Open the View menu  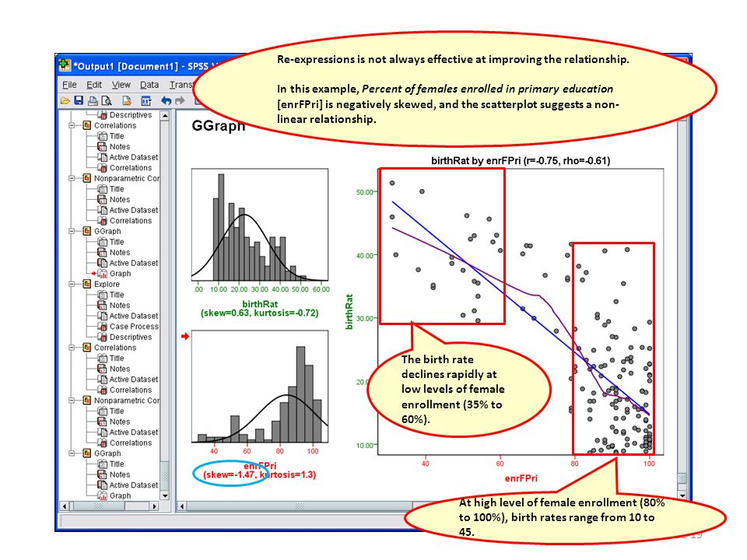[121, 85]
